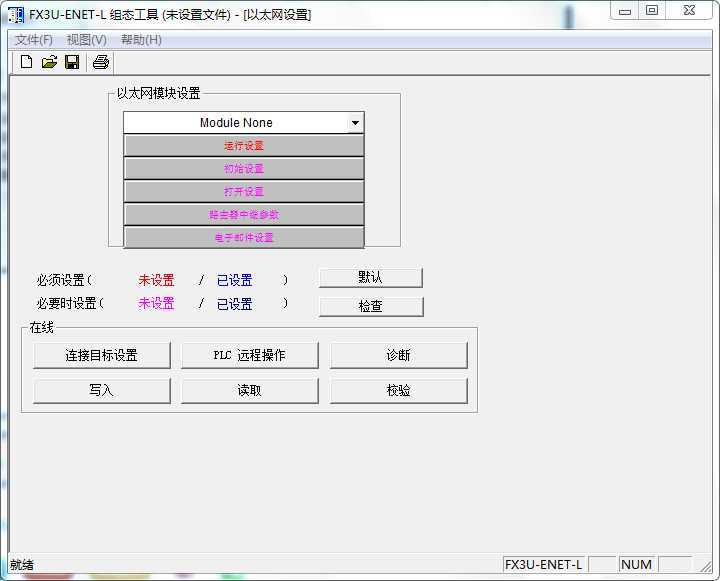720x581 pixels.
Task: Open the 视图(V) menu
Action: (87, 40)
